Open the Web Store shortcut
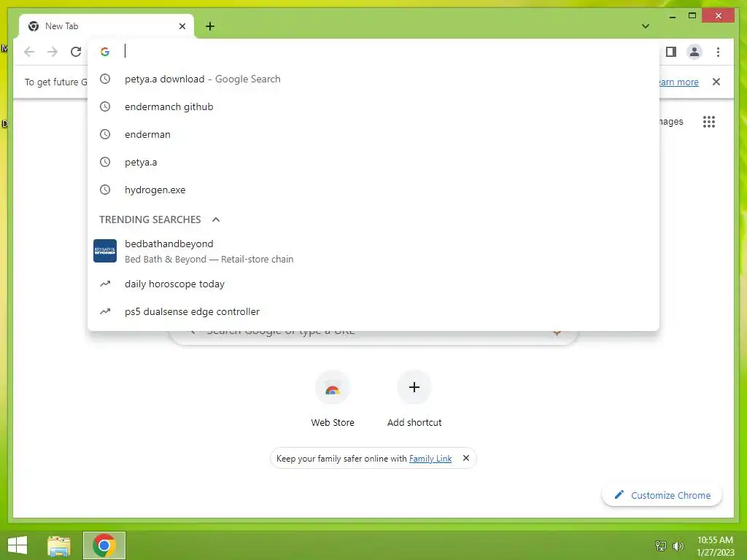This screenshot has width=747, height=560. click(333, 398)
